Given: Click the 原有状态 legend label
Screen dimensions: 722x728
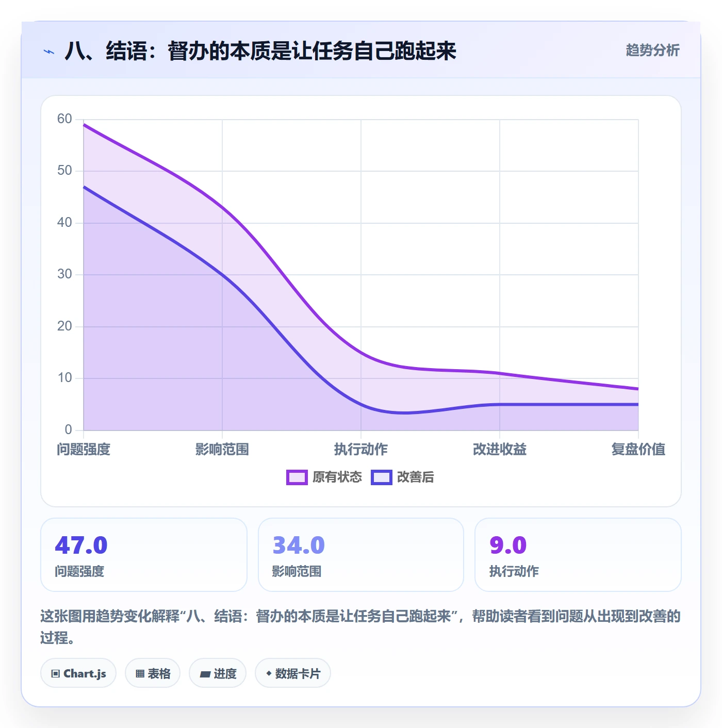Looking at the screenshot, I should pos(337,477).
